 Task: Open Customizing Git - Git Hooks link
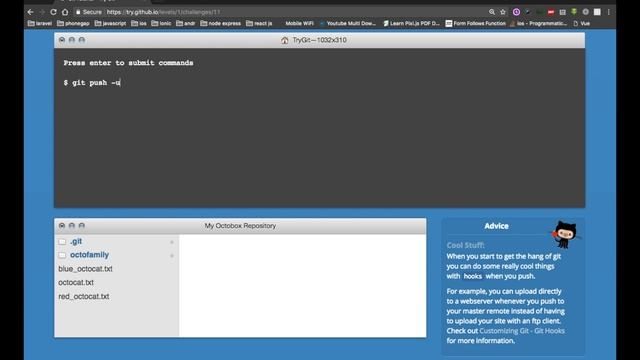[x=522, y=331]
